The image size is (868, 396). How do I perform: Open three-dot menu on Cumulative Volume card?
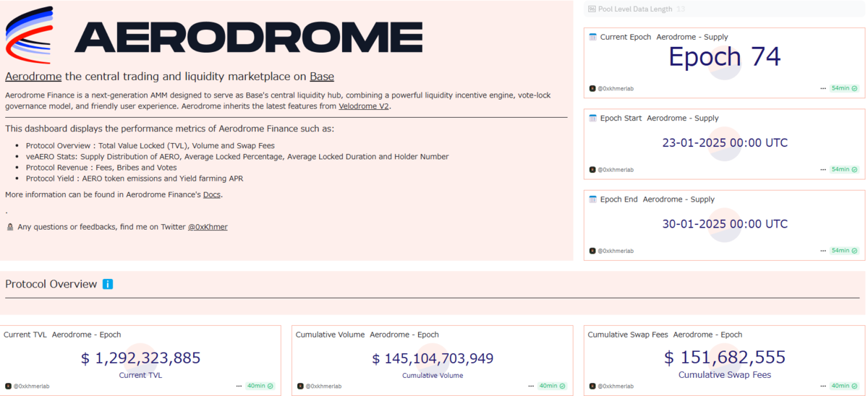(x=531, y=386)
